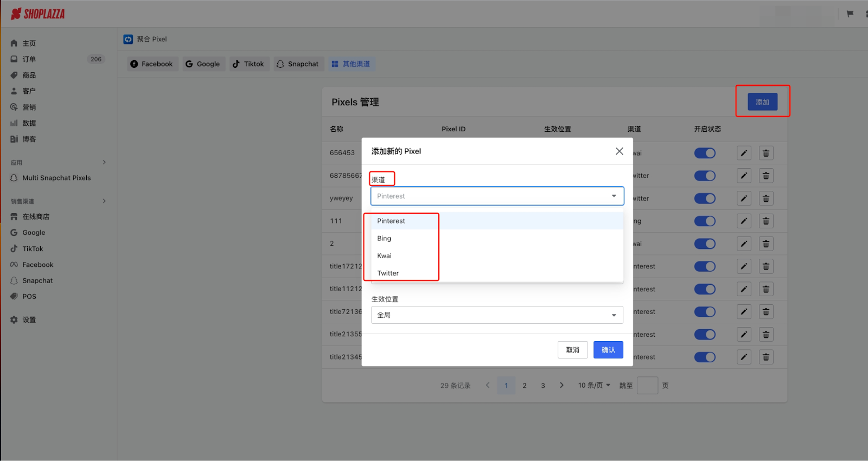
Task: Choose Pinterest from channel list
Action: click(497, 221)
